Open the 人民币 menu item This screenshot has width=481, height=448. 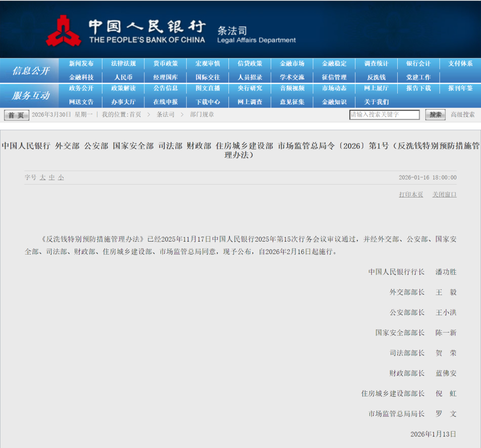pyautogui.click(x=123, y=78)
